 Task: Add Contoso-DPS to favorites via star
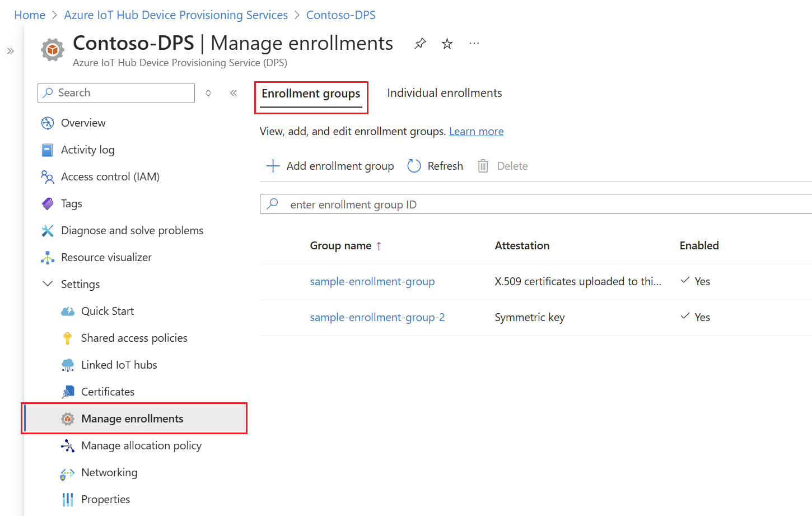(447, 43)
